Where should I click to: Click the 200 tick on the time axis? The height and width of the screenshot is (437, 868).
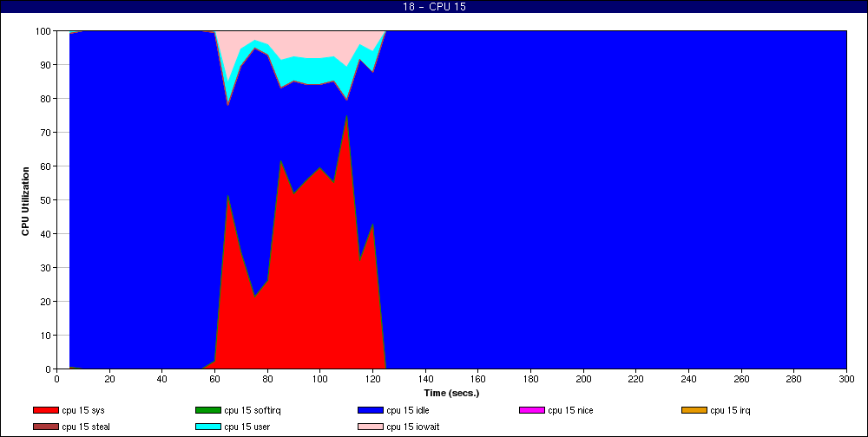(x=583, y=379)
